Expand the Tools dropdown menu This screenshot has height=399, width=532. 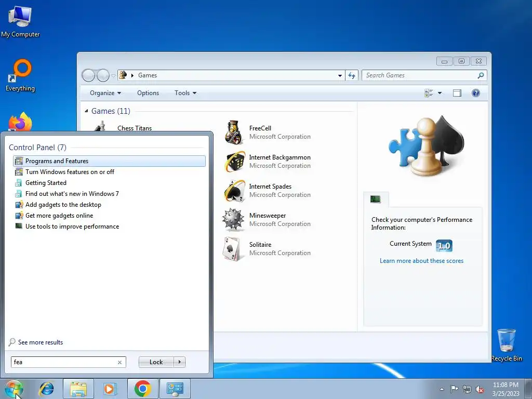pos(185,93)
